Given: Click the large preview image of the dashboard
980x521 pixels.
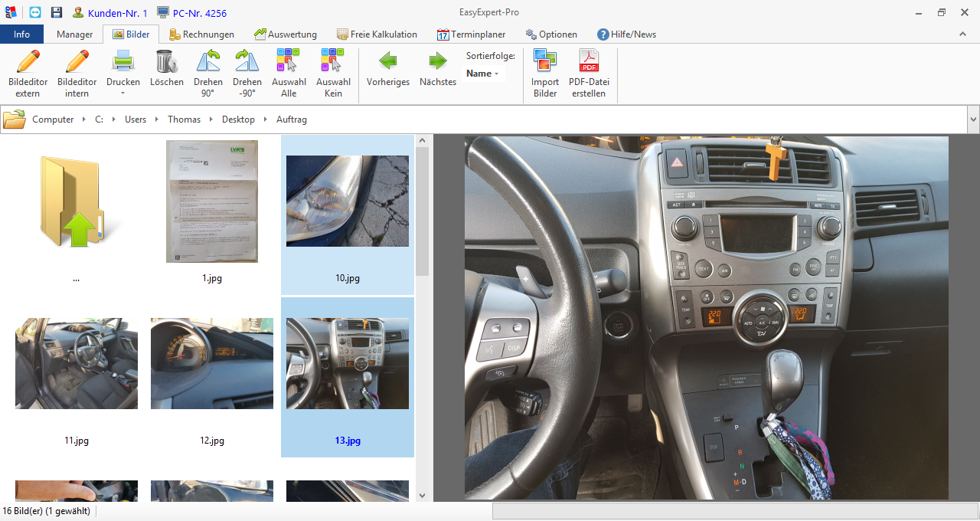Looking at the screenshot, I should click(x=707, y=318).
